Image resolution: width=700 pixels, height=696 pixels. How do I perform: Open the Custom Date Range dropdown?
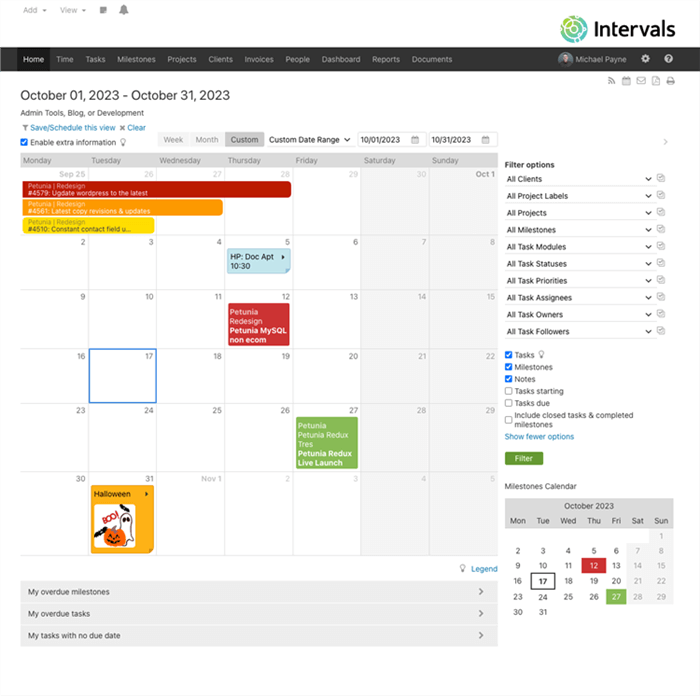tap(309, 140)
